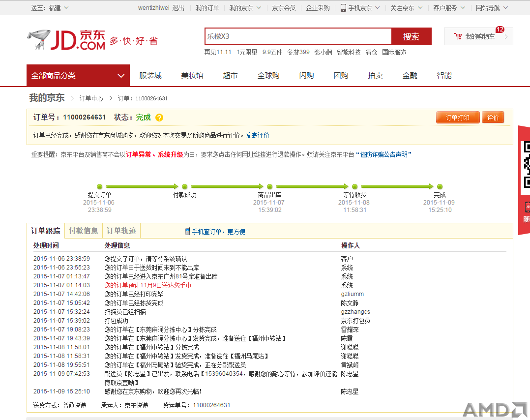The image size is (530, 420).
Task: Click the 国际服饰 hot search link
Action: tap(394, 52)
